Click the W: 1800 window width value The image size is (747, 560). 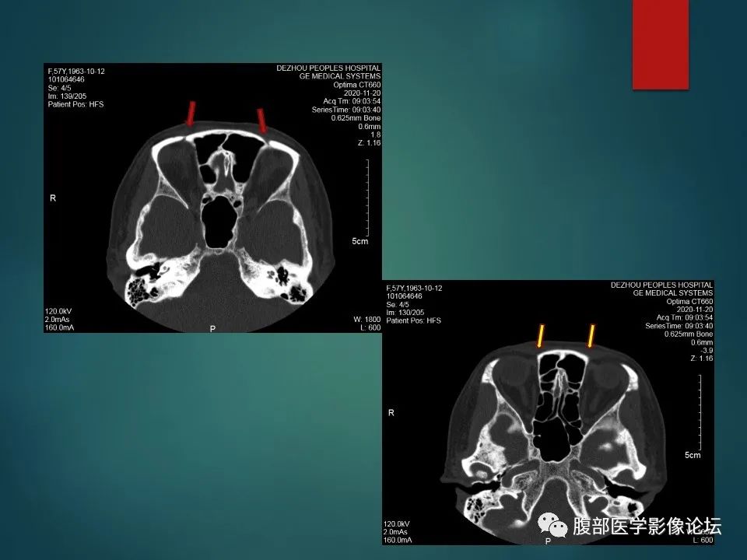point(366,320)
